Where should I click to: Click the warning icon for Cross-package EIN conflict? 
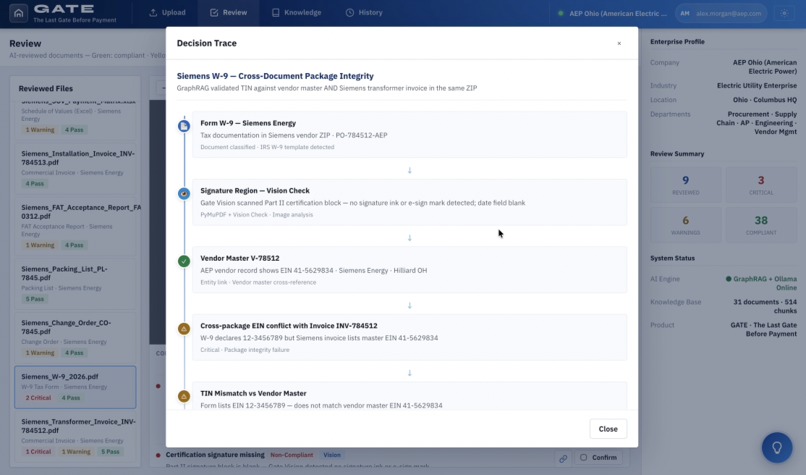(x=184, y=328)
